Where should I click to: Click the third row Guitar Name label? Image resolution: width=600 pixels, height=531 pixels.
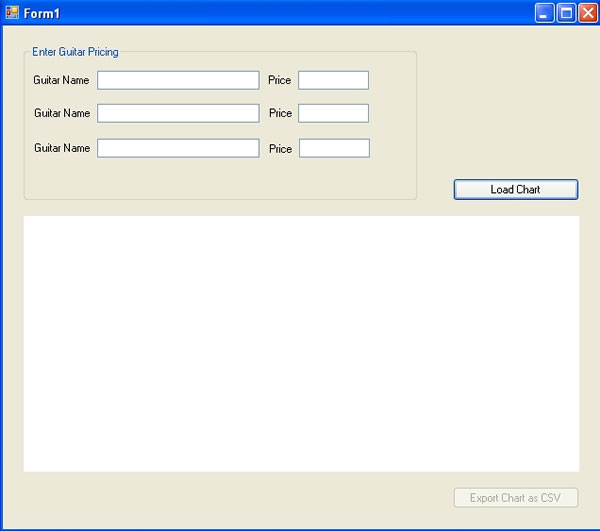[x=62, y=148]
